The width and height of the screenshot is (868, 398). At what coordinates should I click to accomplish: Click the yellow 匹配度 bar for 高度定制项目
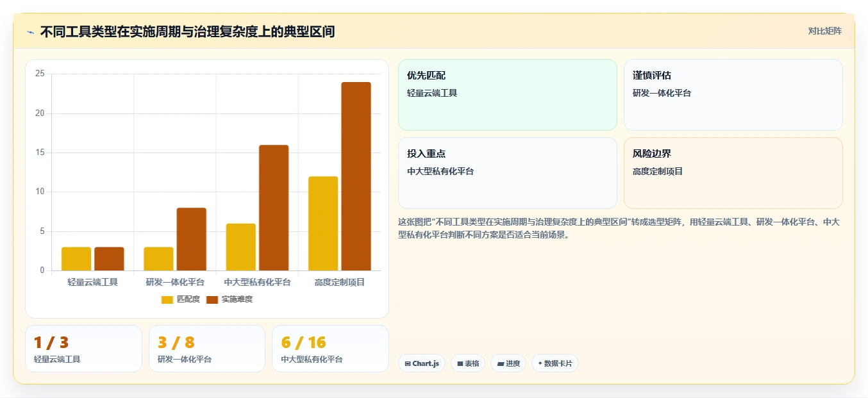click(323, 224)
